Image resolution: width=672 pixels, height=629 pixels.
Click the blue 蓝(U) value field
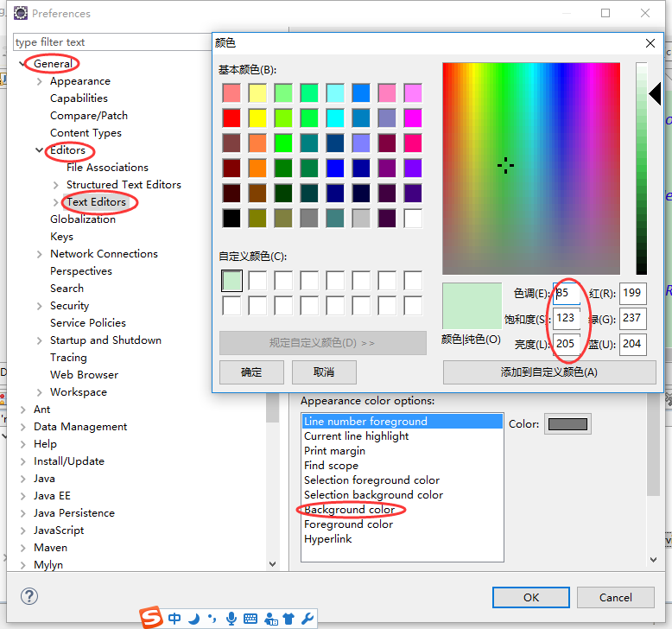pos(633,344)
